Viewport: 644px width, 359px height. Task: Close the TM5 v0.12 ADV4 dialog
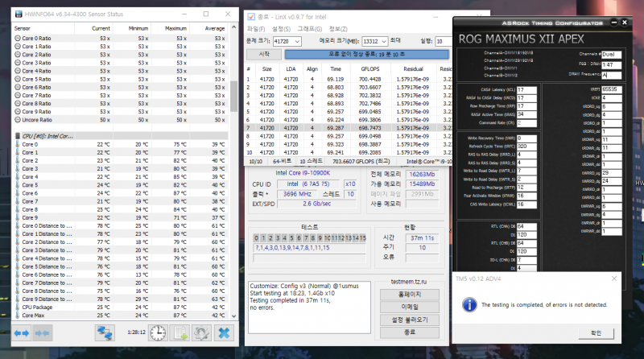point(614,279)
